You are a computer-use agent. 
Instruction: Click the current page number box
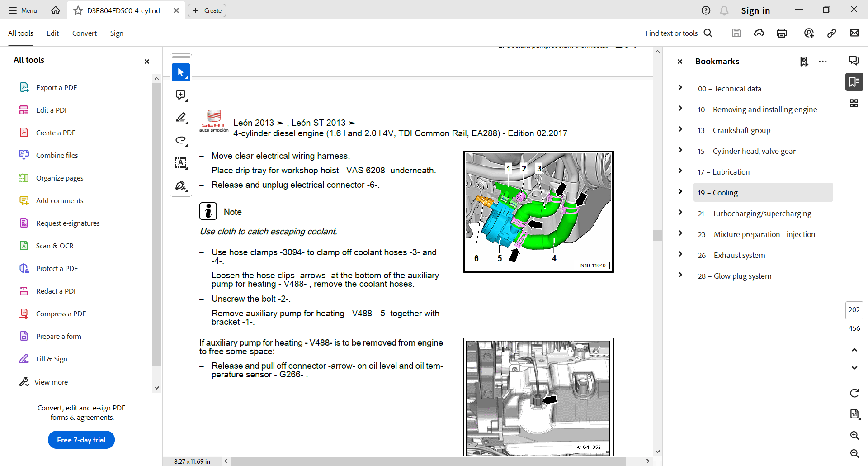tap(854, 310)
